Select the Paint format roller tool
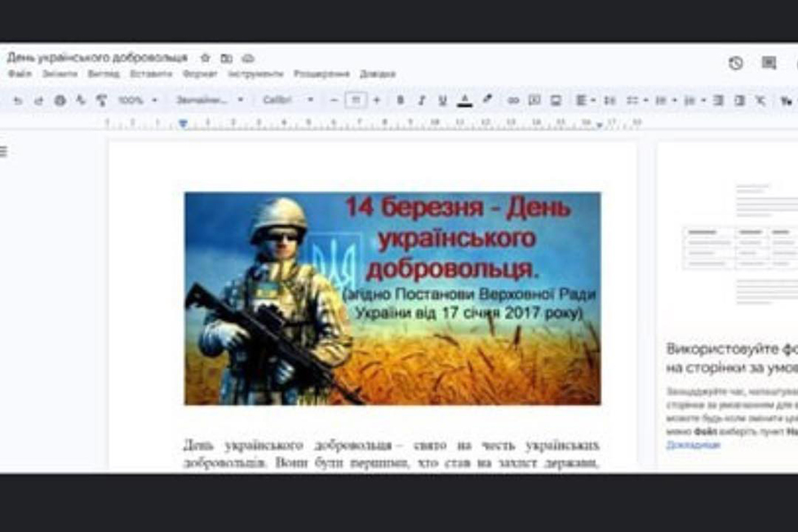Image resolution: width=798 pixels, height=532 pixels. tap(101, 100)
